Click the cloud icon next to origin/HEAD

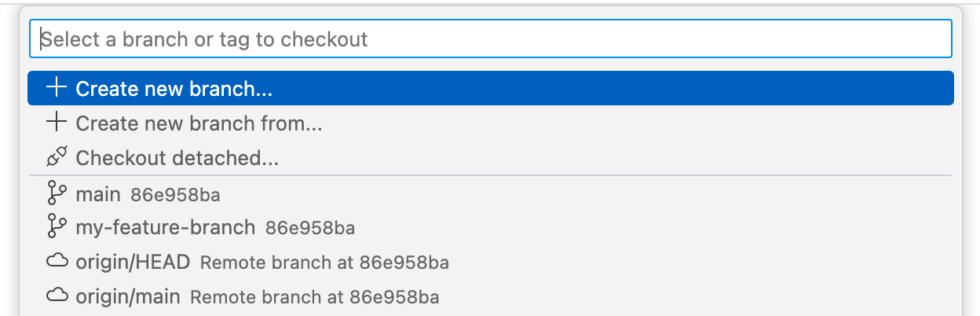56,262
